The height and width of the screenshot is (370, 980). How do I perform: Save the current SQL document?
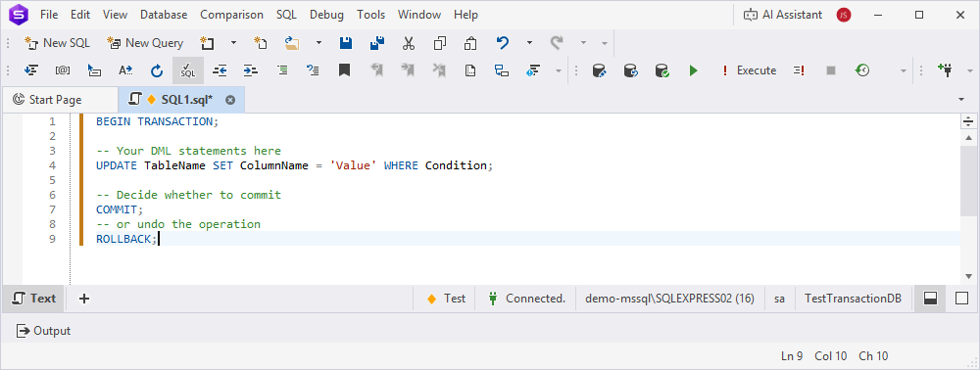[346, 43]
